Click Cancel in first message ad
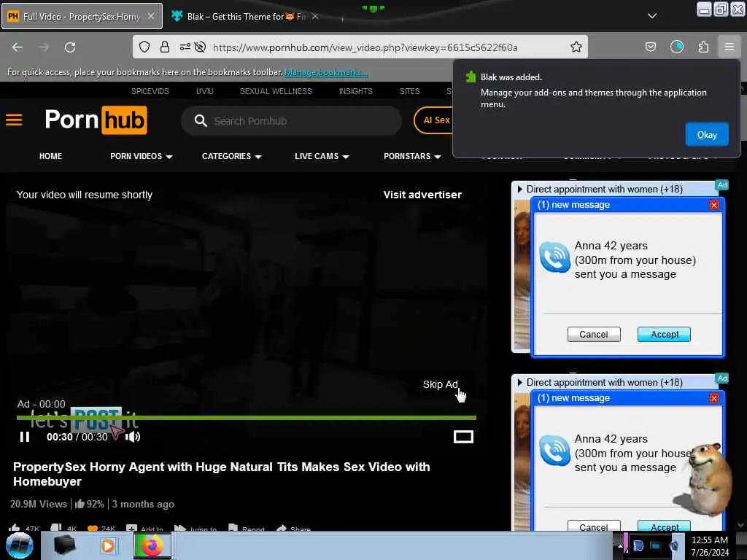 coord(594,334)
